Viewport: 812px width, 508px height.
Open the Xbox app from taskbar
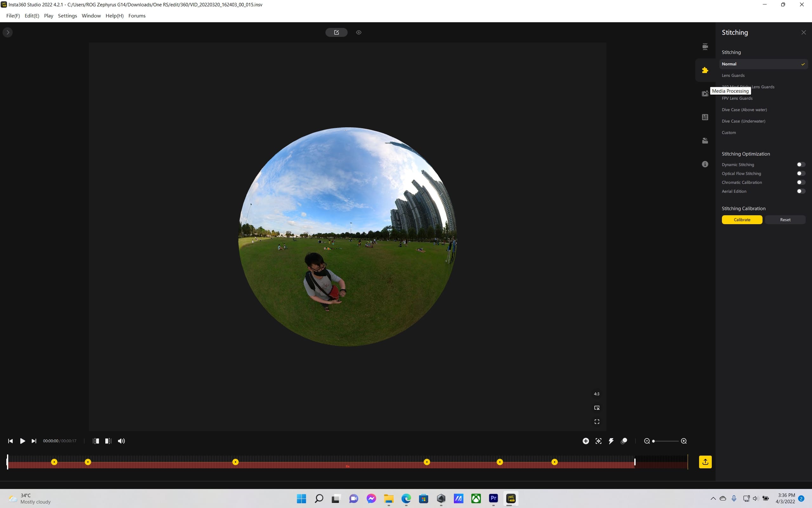[476, 498]
